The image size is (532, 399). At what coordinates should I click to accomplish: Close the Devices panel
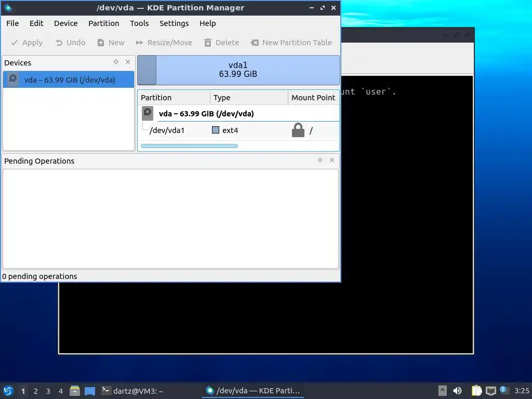pos(128,62)
